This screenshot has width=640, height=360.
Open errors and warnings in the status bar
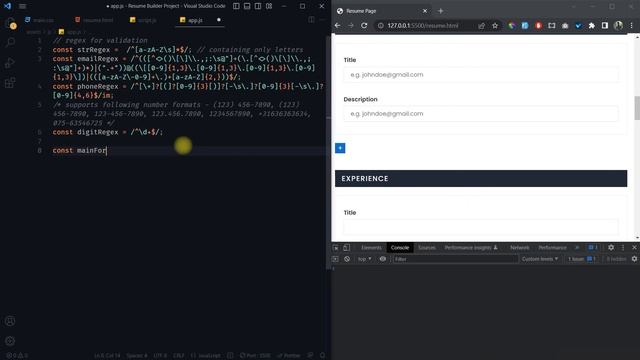click(17, 356)
